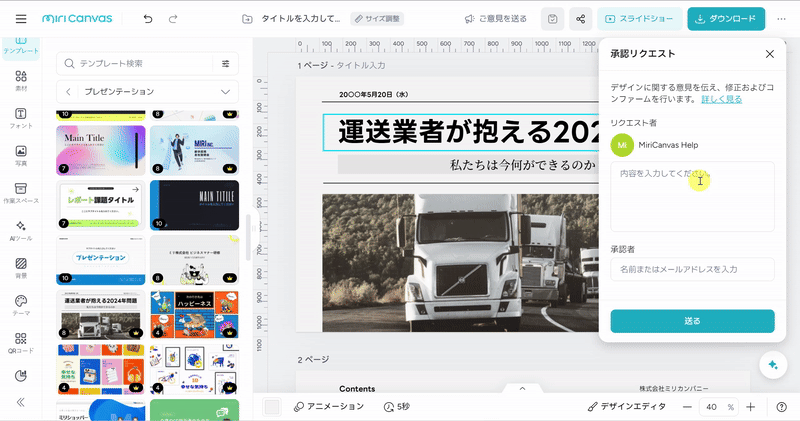Screen dimensions: 800x421
Task: Select the ビジネスマナー研修 template
Action: point(194,260)
